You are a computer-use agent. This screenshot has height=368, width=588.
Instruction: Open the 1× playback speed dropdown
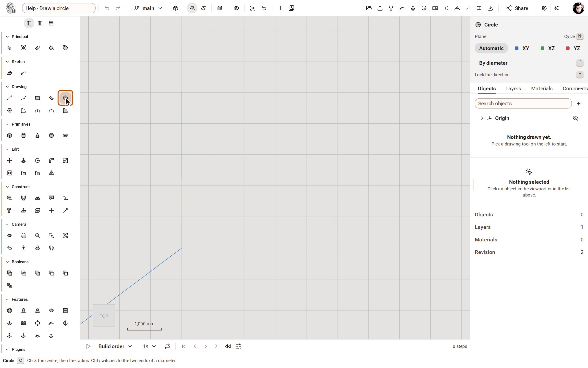(149, 346)
